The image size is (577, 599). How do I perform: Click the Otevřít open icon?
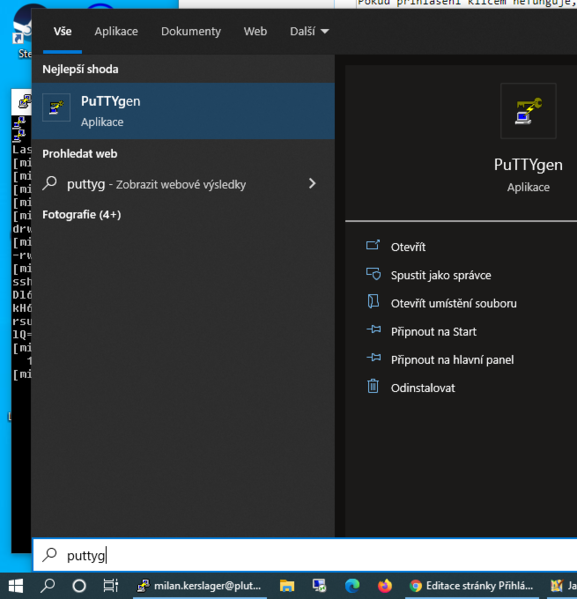pos(373,245)
